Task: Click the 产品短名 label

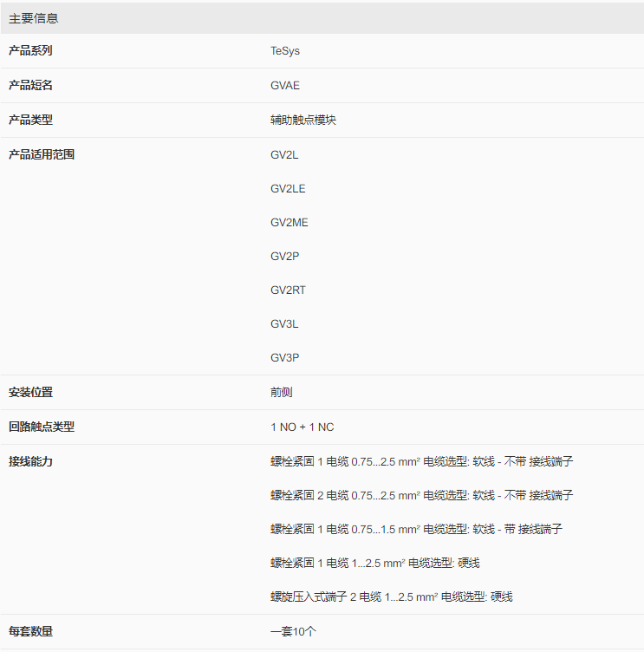Action: tap(30, 85)
